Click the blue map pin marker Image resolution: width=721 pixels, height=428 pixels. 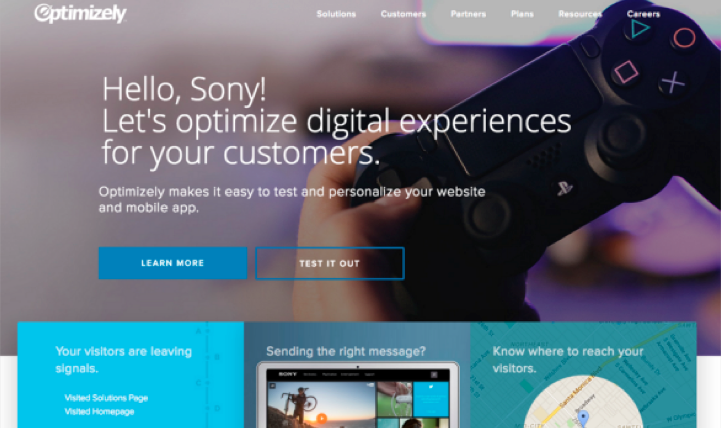[x=583, y=418]
